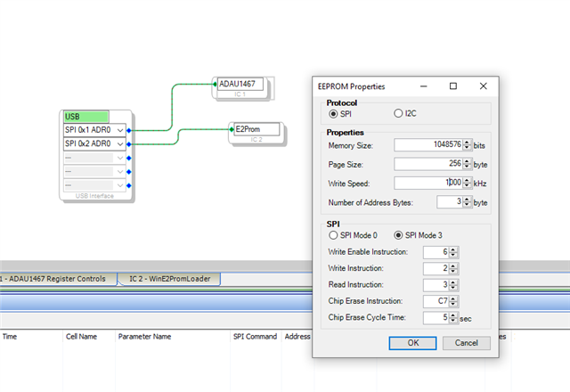Click Chip Erase Instruction C7 field
The width and height of the screenshot is (570, 392).
click(x=436, y=301)
